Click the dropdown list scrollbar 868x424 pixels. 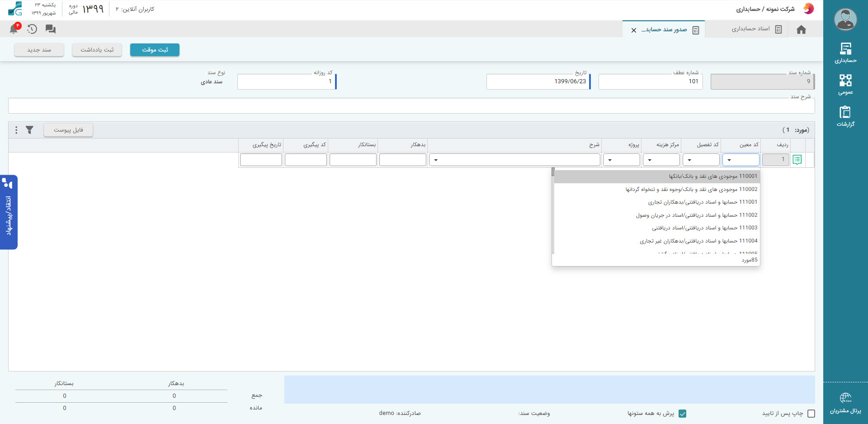[553, 211]
